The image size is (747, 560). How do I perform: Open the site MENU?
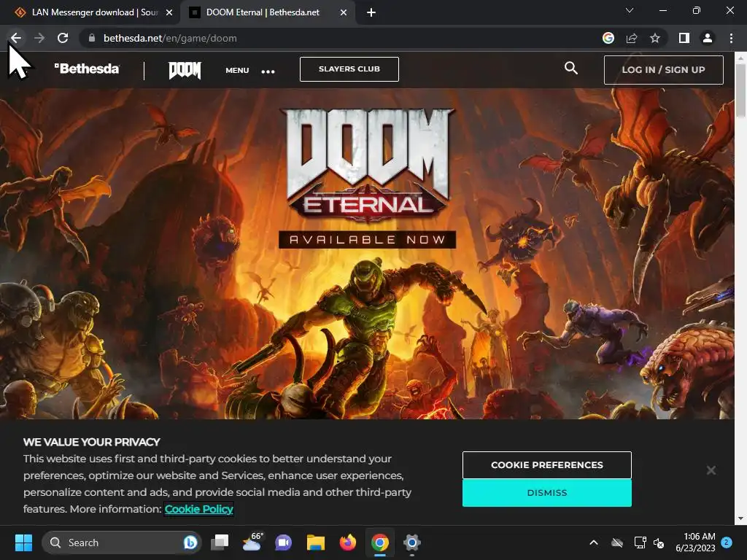click(237, 70)
